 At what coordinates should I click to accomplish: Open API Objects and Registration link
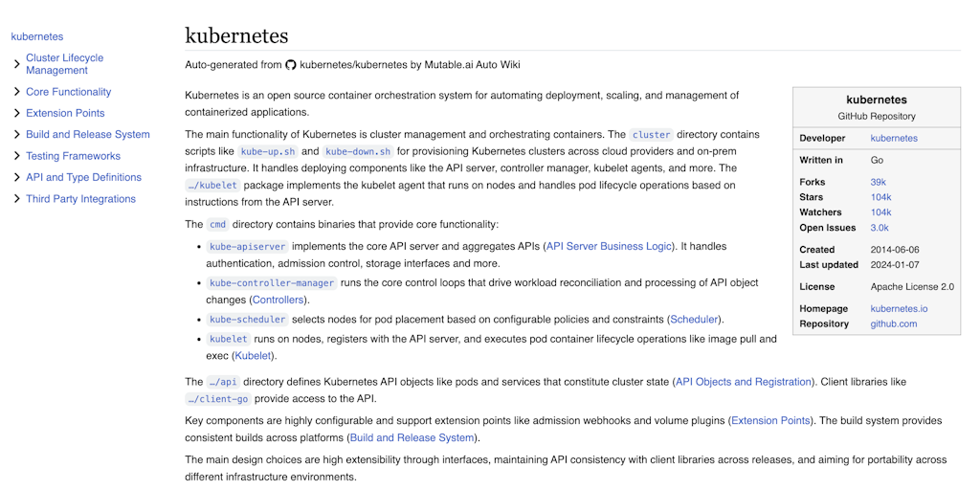tap(743, 382)
